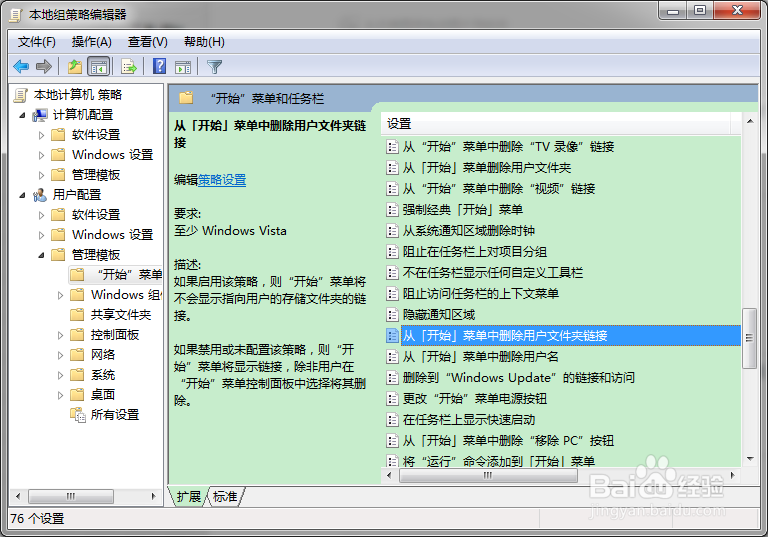Click the folder icon beside 桌面
The width and height of the screenshot is (768, 537).
77,394
